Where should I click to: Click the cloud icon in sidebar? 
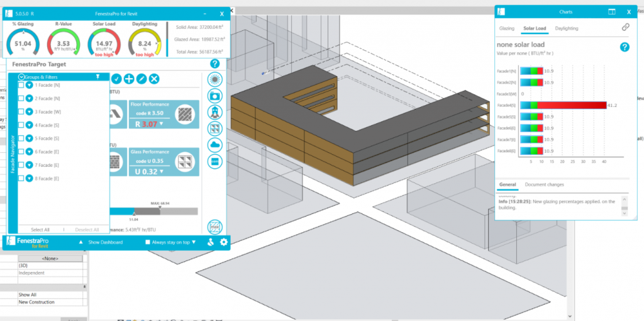tap(215, 145)
